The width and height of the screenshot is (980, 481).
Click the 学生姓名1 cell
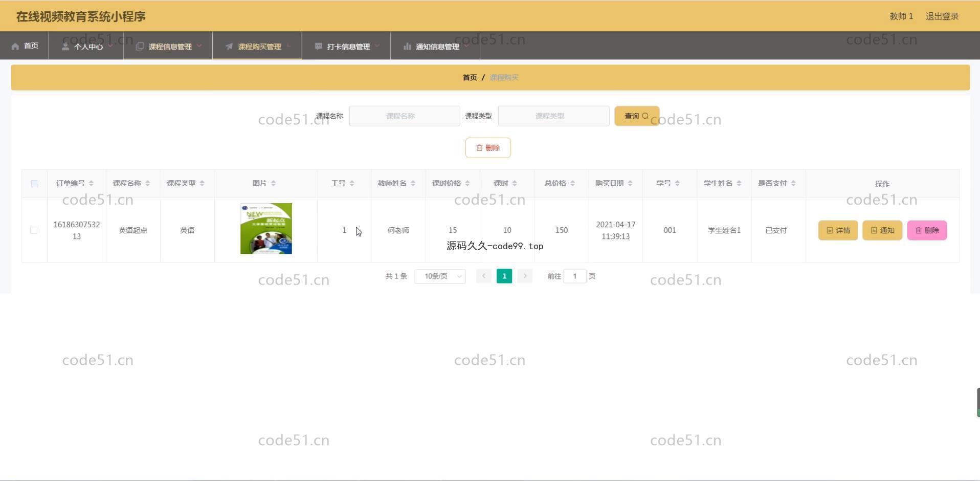724,230
